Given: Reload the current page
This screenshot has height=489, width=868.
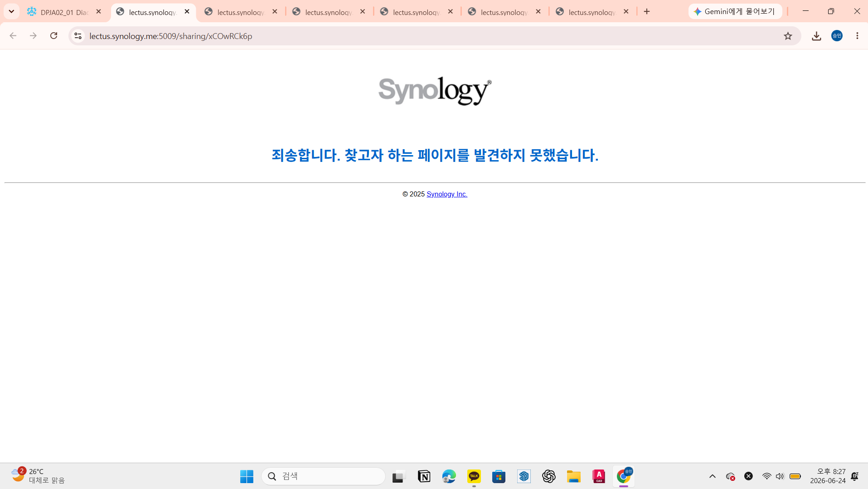Looking at the screenshot, I should (x=53, y=36).
